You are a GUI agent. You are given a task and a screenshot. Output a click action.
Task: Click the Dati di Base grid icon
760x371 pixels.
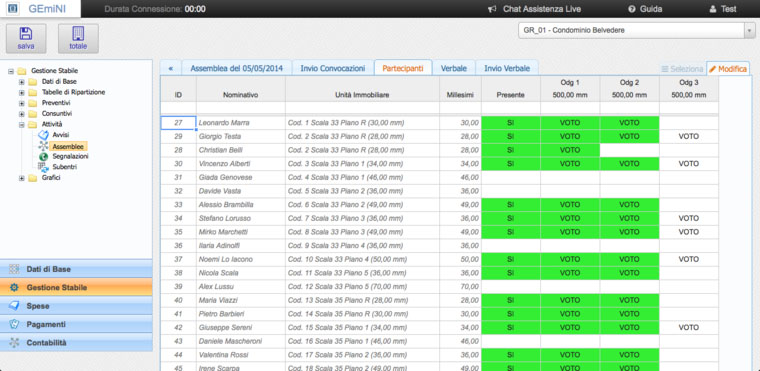coord(14,269)
